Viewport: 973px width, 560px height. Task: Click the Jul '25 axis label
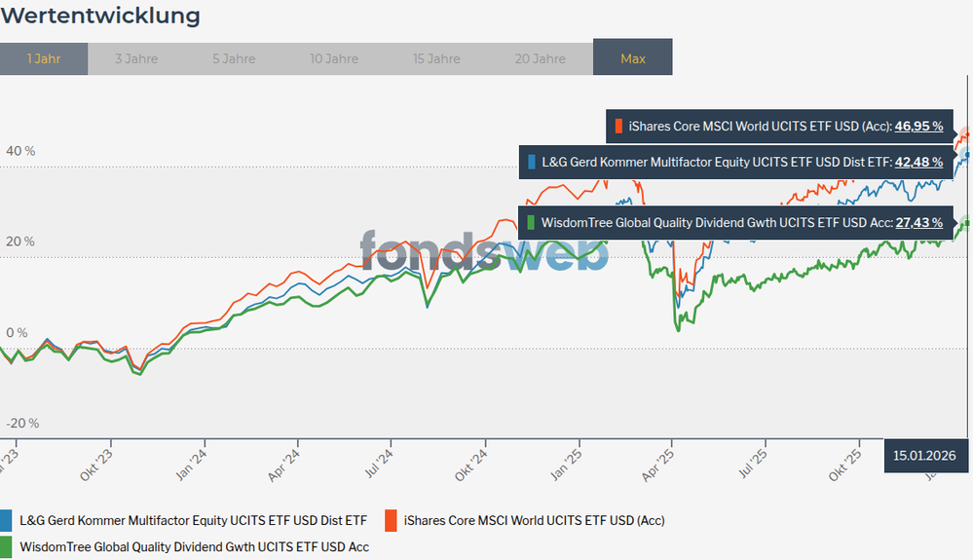click(x=753, y=464)
